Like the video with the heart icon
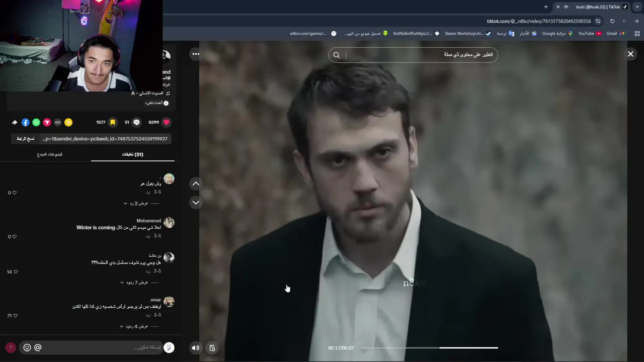 [x=166, y=122]
